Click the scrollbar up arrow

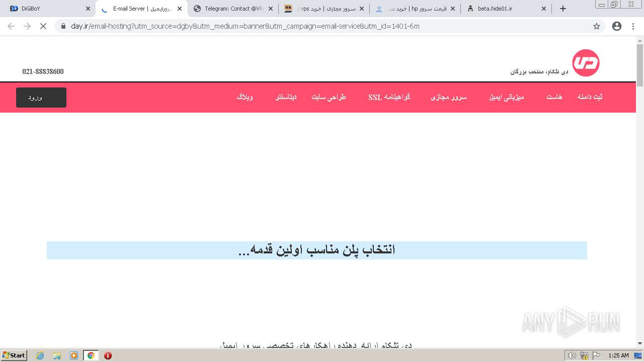(640, 40)
